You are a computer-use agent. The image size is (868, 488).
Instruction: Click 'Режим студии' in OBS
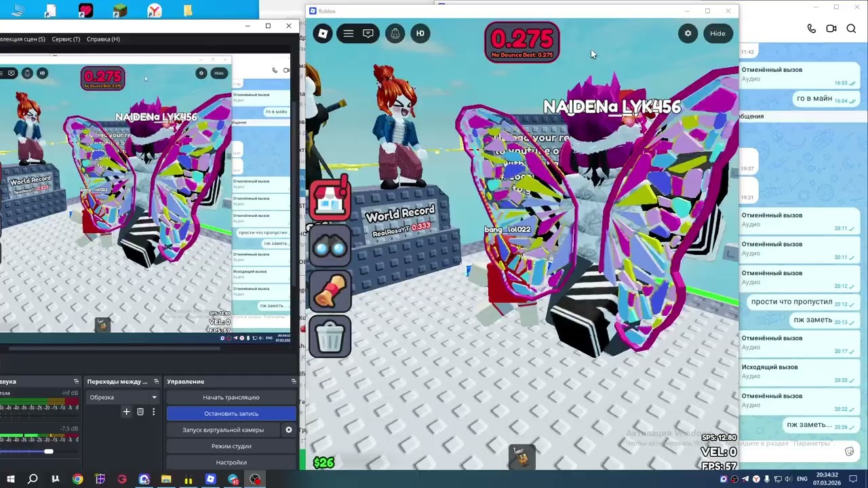tap(231, 446)
